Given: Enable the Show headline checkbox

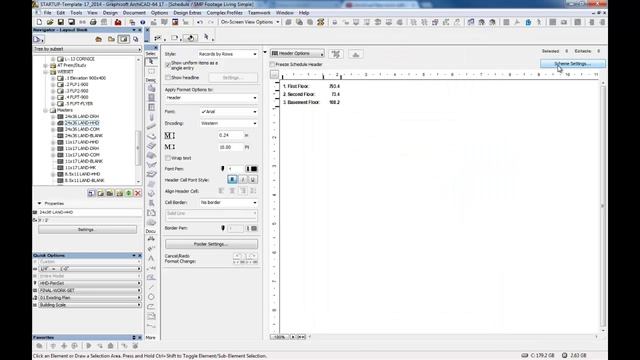Looking at the screenshot, I should (168, 78).
